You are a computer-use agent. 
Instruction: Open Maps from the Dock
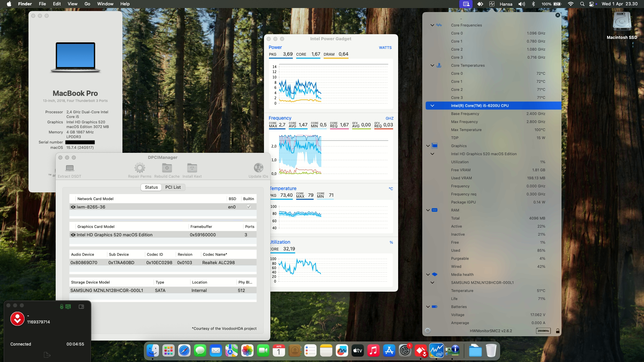click(231, 351)
